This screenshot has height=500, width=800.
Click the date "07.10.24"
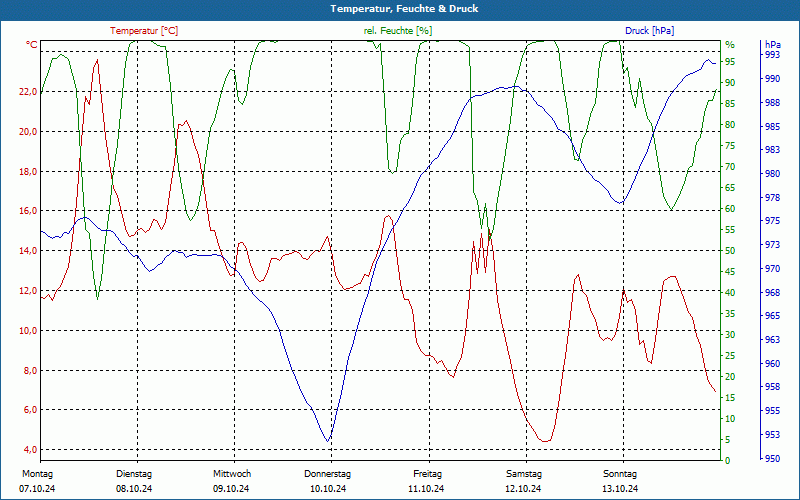point(37,489)
